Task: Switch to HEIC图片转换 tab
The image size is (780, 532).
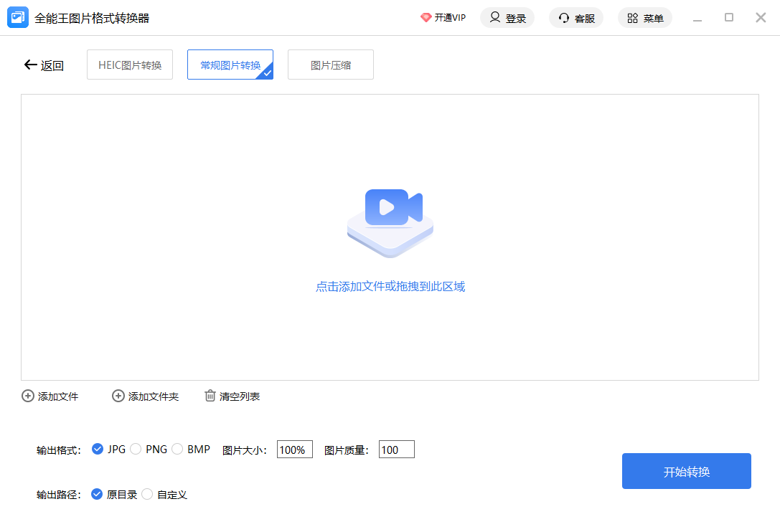Action: point(130,65)
